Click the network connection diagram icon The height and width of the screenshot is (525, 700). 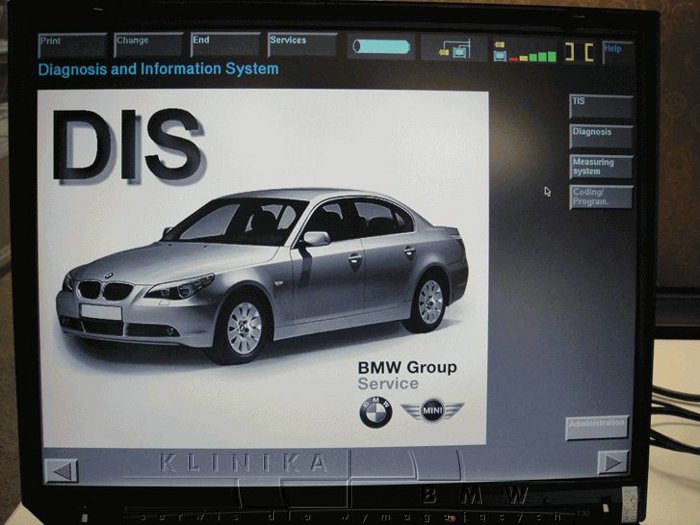tap(454, 48)
